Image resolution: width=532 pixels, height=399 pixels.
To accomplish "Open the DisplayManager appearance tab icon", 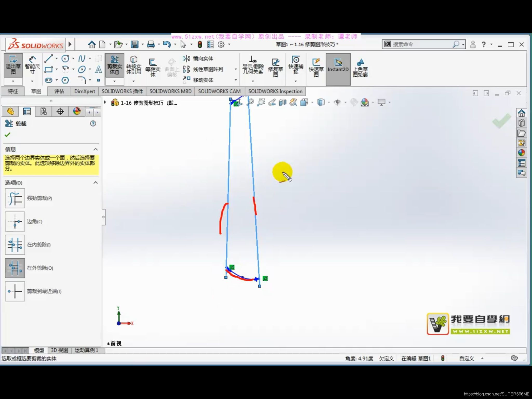I will click(77, 111).
